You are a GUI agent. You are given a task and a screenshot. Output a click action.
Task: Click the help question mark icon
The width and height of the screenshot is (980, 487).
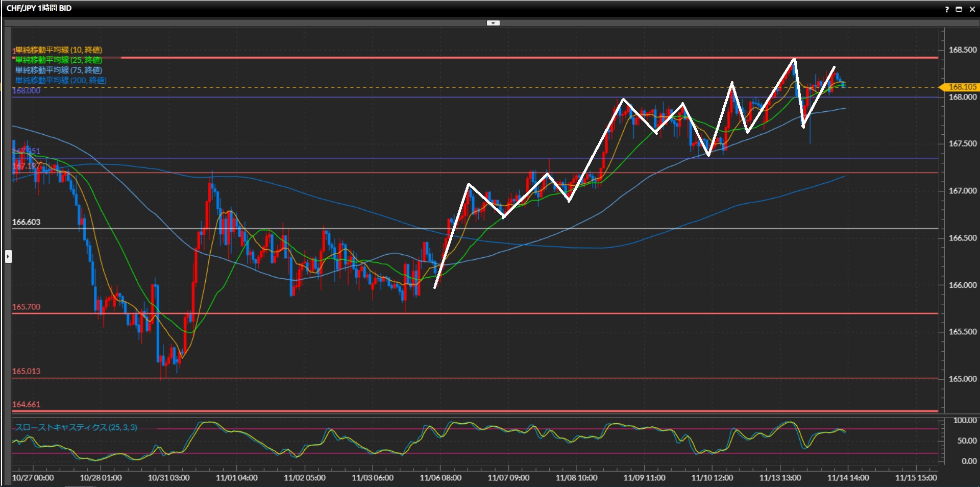click(x=947, y=9)
